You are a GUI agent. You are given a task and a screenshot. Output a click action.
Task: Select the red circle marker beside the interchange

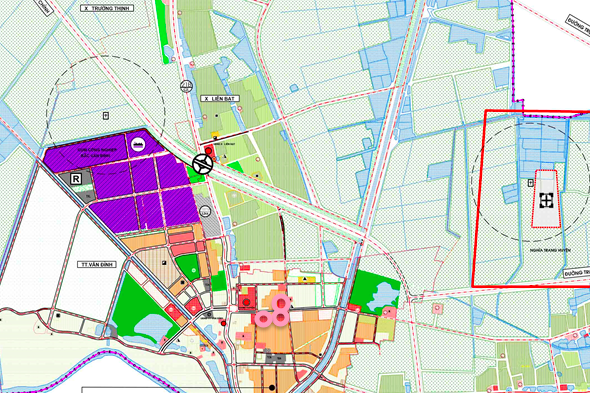point(208,151)
